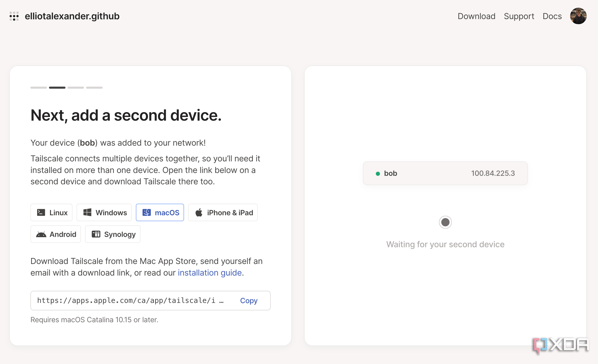Click 'Waiting for your second device' text
Image resolution: width=598 pixels, height=364 pixels.
pyautogui.click(x=445, y=244)
